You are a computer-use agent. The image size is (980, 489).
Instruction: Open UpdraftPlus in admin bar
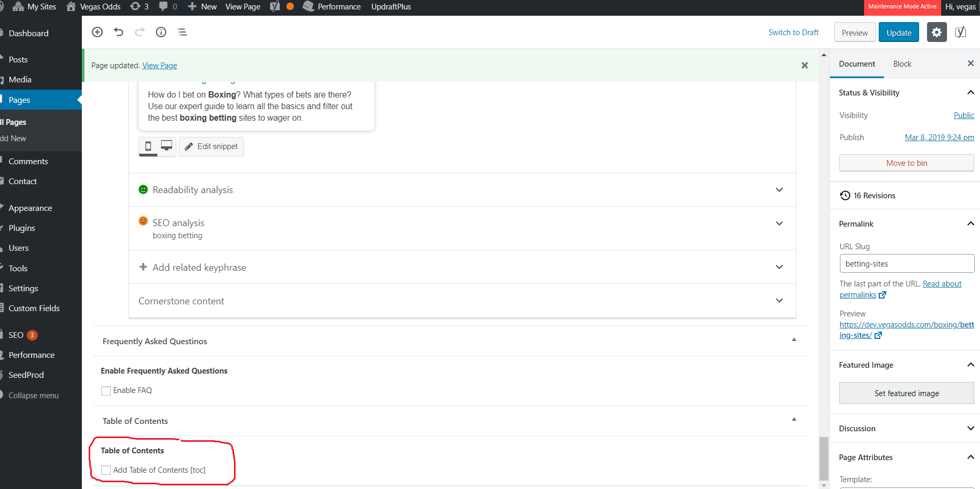391,7
